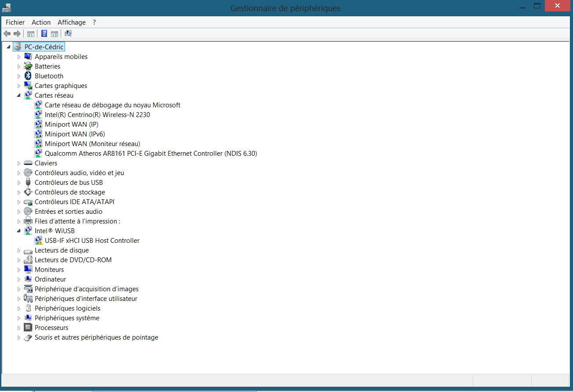Click the PC-de-Cédric computer icon
Image resolution: width=573 pixels, height=392 pixels.
pyautogui.click(x=18, y=47)
